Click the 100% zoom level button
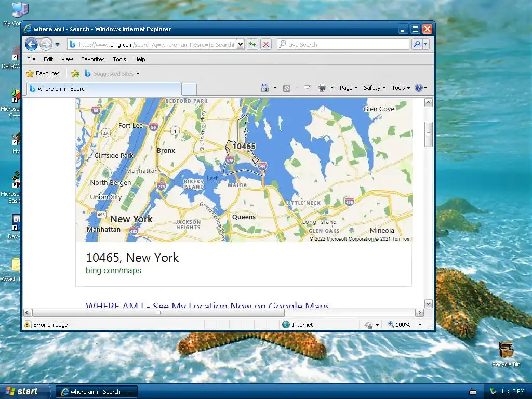Viewport: 532px width, 399px height. click(400, 325)
